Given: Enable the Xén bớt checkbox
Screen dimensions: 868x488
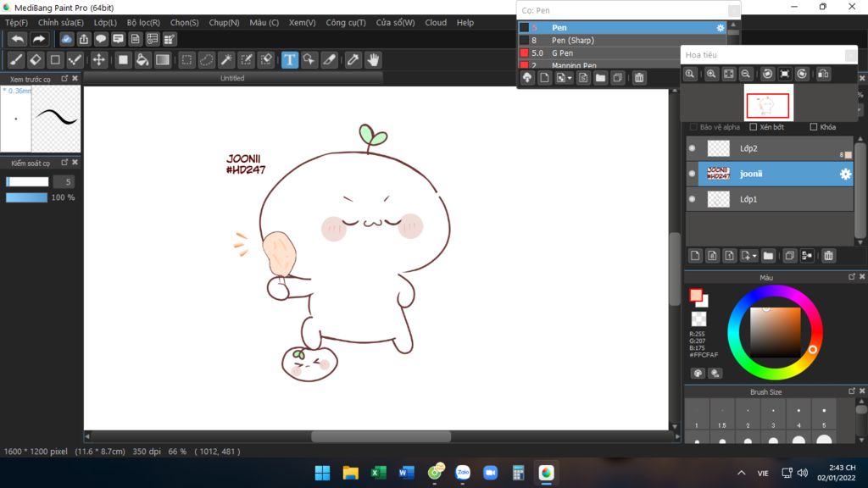Looking at the screenshot, I should tap(754, 127).
